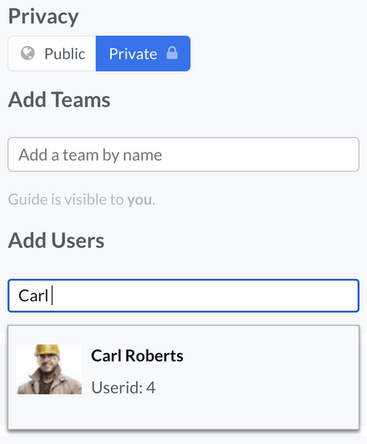Image resolution: width=367 pixels, height=444 pixels.
Task: Click the globe icon on Public
Action: [27, 53]
